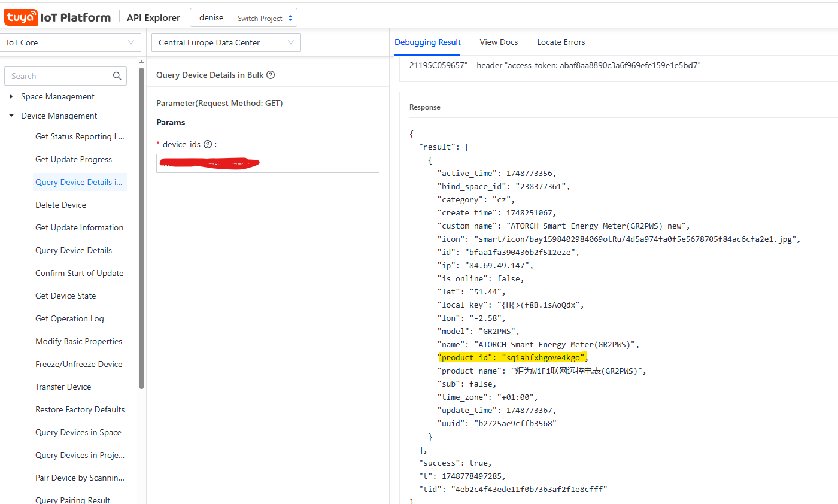
Task: Click the "tid" response line
Action: click(x=513, y=489)
